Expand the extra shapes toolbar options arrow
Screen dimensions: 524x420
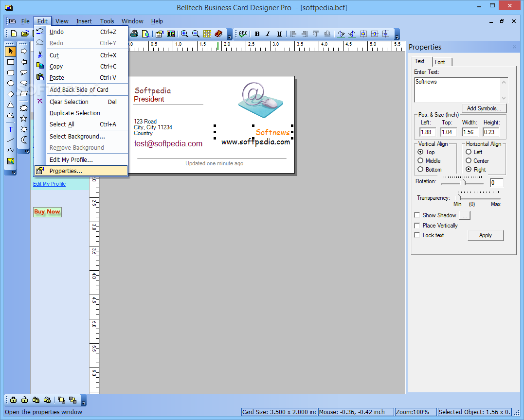tap(27, 152)
